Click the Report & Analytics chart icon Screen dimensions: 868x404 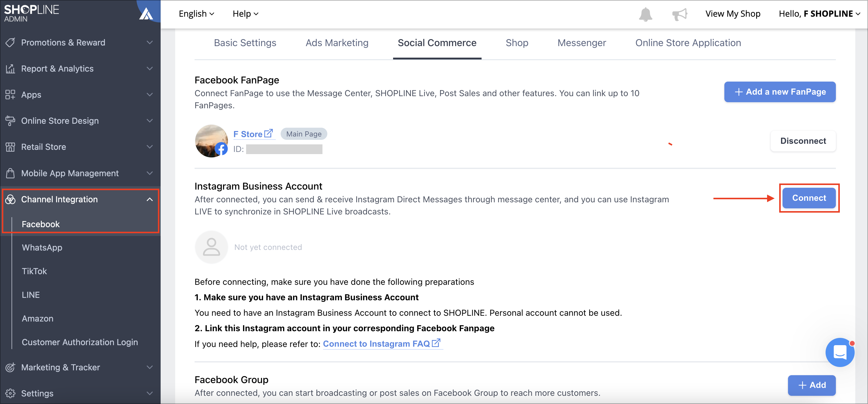[x=10, y=69]
